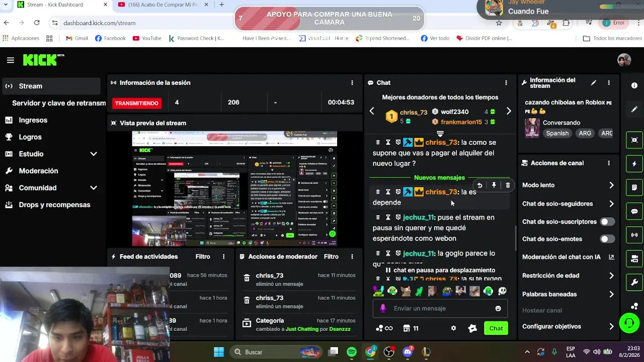Toggle Chat de solo-suscriptores switch

pyautogui.click(x=607, y=222)
